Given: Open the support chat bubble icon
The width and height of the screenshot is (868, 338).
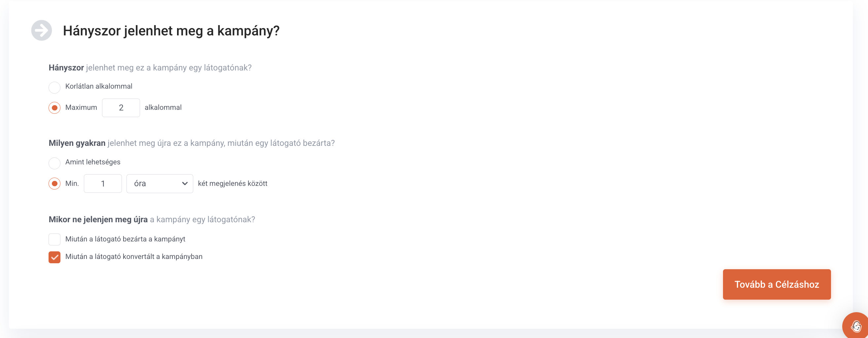Looking at the screenshot, I should (856, 326).
